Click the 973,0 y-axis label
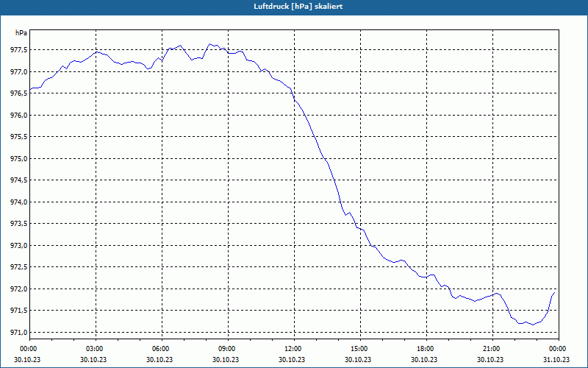The width and height of the screenshot is (588, 368). point(19,246)
